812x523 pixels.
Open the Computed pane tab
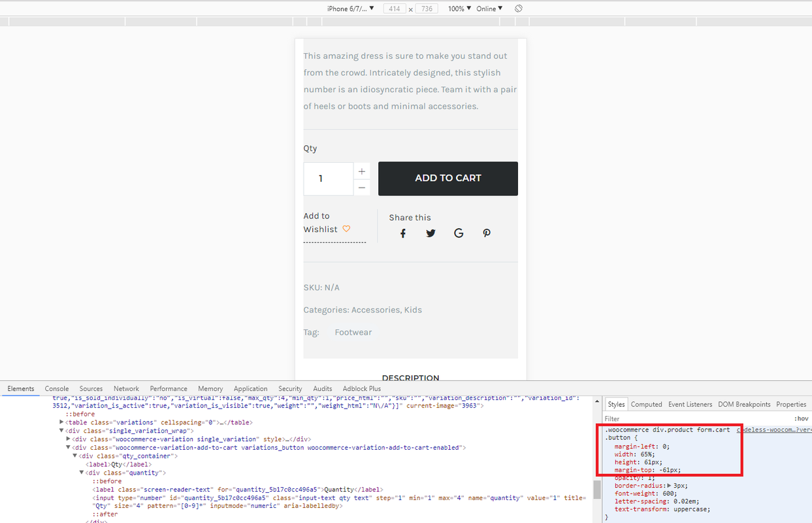(647, 404)
